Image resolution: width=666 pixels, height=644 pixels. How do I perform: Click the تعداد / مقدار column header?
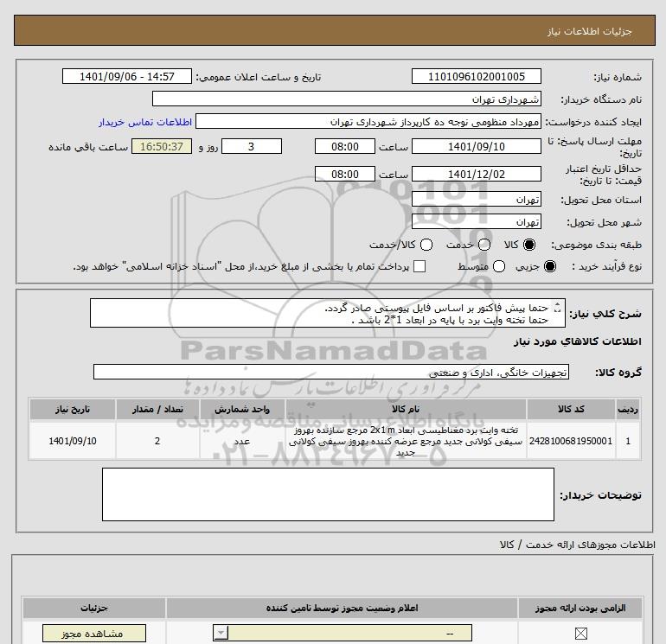point(157,409)
